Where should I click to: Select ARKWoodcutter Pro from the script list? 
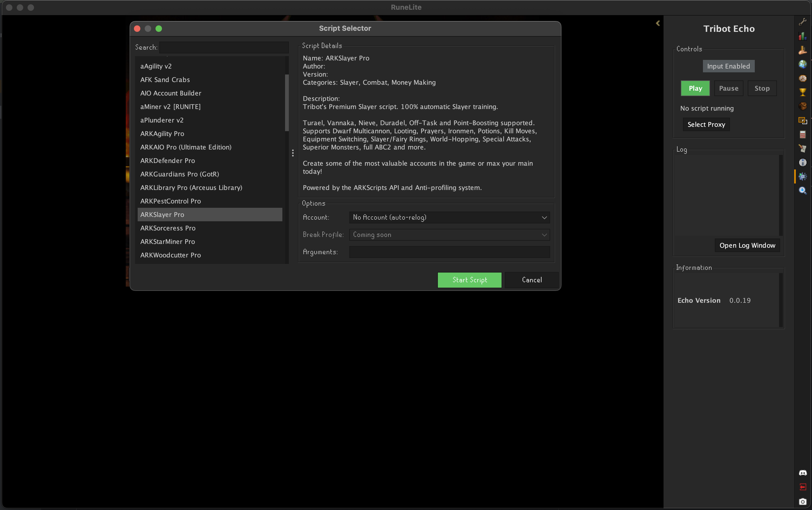170,255
